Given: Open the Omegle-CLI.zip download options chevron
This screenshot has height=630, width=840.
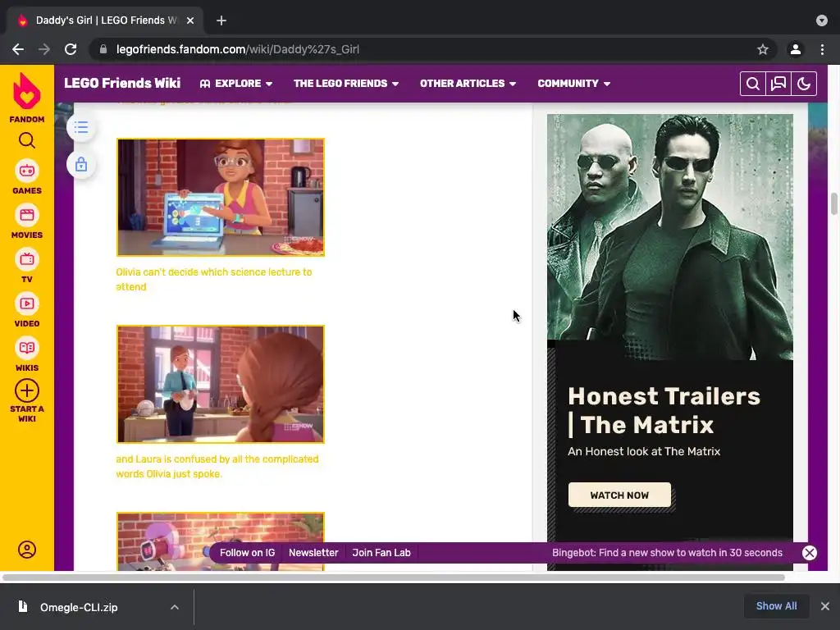Looking at the screenshot, I should [x=175, y=607].
